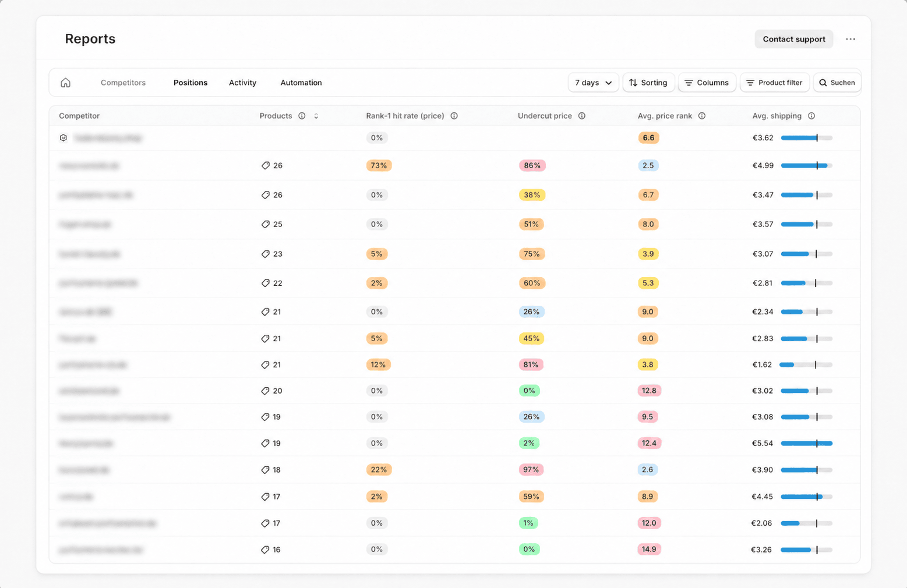The height and width of the screenshot is (588, 907).
Task: Click the tag icon in the 18 products row
Action: pyautogui.click(x=265, y=470)
